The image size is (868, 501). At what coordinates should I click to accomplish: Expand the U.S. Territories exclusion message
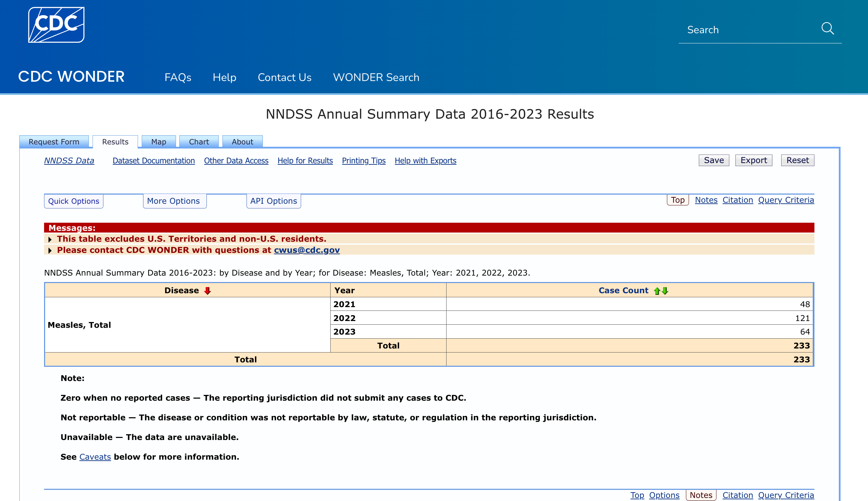pos(50,239)
